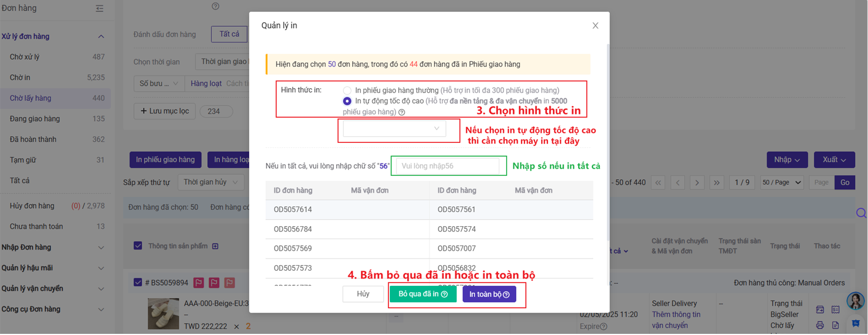Click the lighter salmon flag on BS5059894
Viewport: 868px width, 335px height.
pos(230,283)
